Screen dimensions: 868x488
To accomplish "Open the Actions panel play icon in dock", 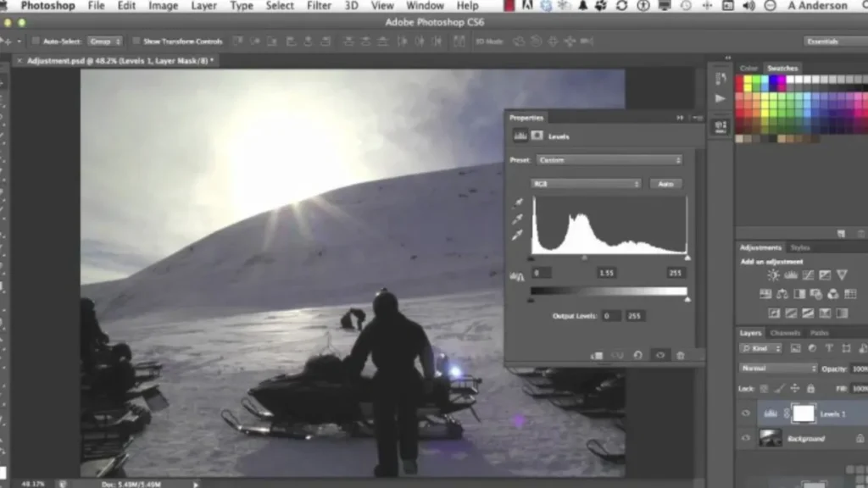I will coord(721,98).
